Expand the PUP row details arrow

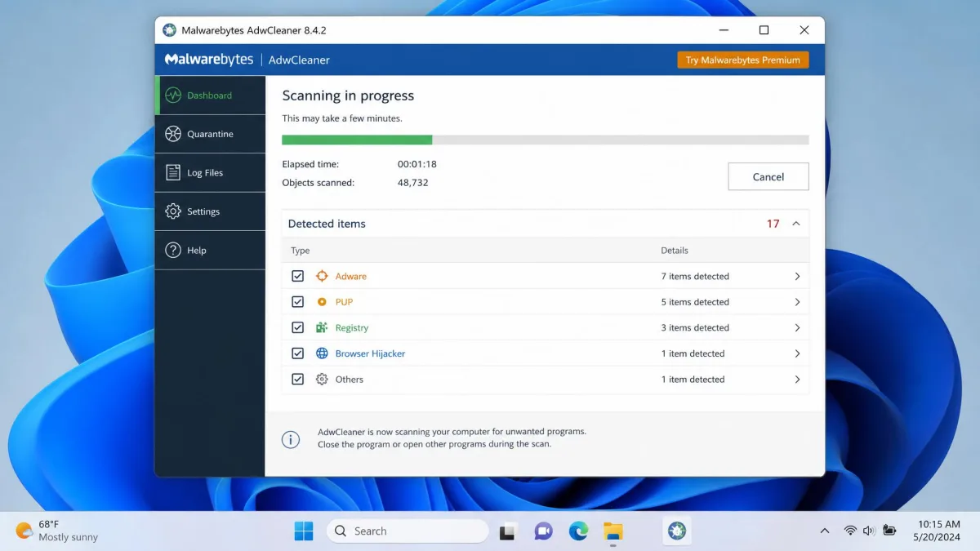pos(797,302)
